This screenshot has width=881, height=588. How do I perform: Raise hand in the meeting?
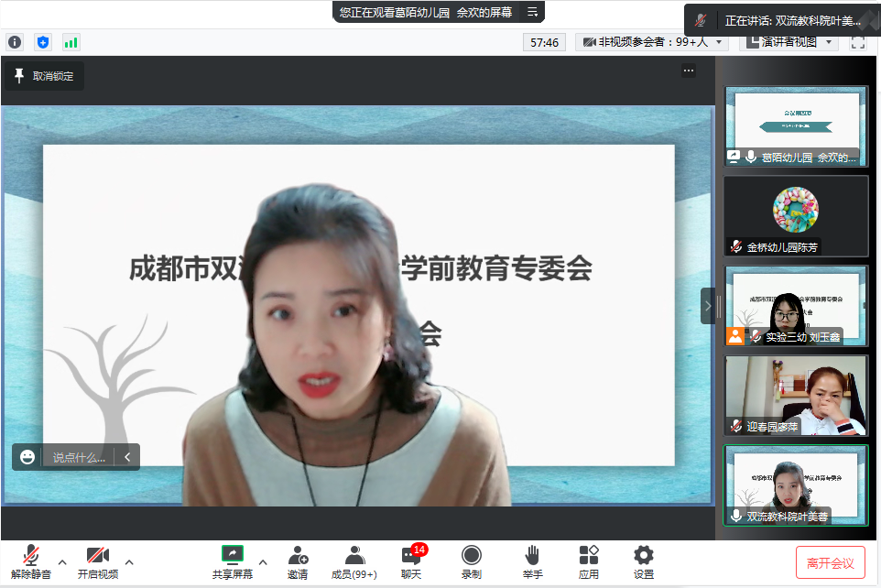pyautogui.click(x=531, y=562)
